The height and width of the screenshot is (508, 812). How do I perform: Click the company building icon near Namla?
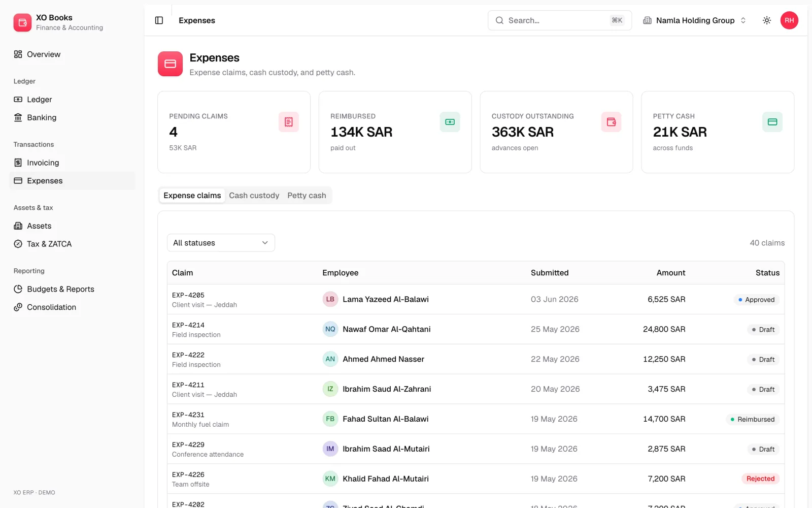click(x=647, y=20)
